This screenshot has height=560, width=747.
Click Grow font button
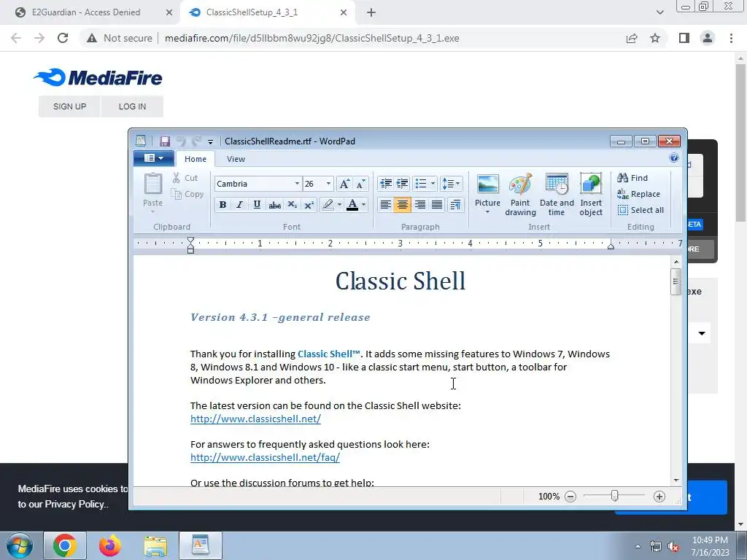tap(344, 184)
